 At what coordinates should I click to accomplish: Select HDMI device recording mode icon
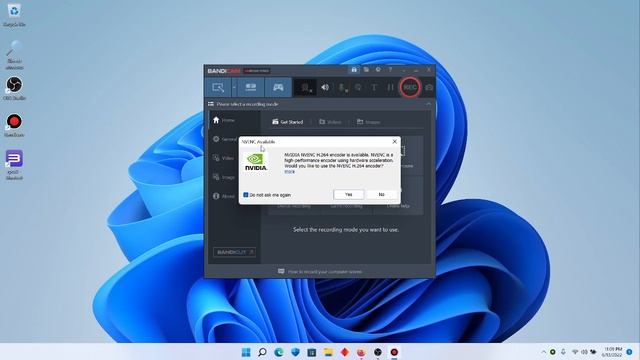[251, 87]
